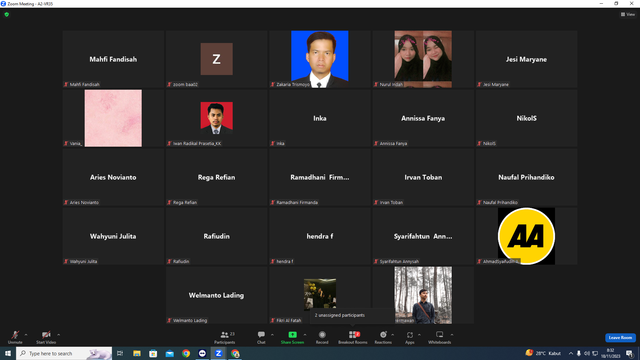This screenshot has height=360, width=640.
Task: Open the Reactions menu
Action: (383, 337)
